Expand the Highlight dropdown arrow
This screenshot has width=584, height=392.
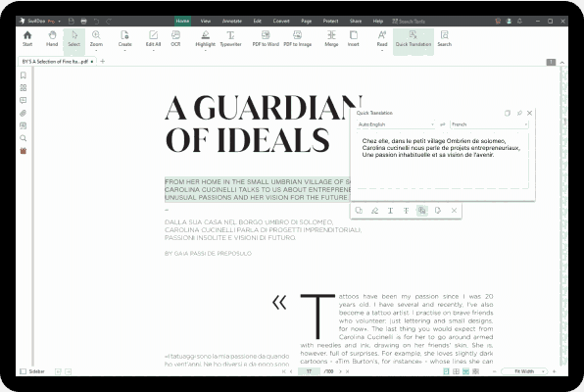[x=205, y=50]
